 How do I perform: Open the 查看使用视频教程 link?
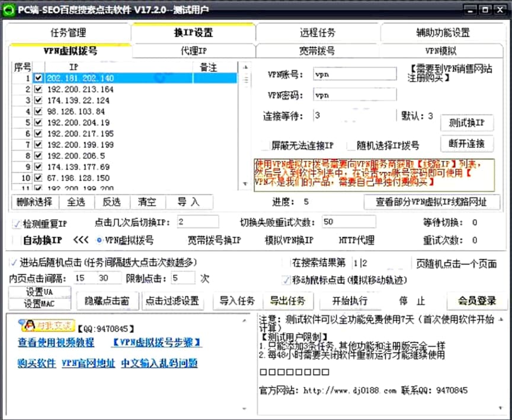click(56, 342)
